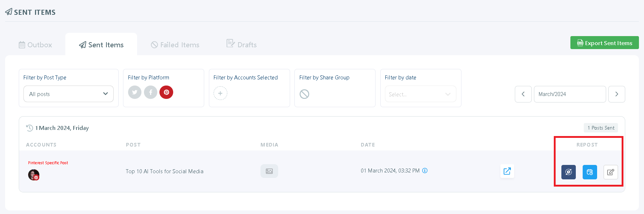The height and width of the screenshot is (214, 644).
Task: Open the Failed Items tab
Action: (x=175, y=45)
